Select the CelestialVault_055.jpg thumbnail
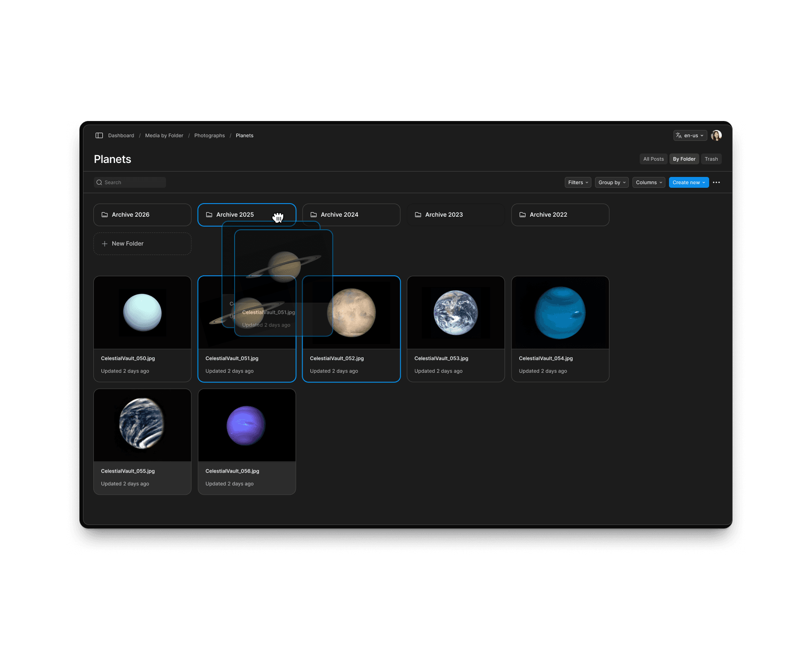812x650 pixels. point(143,425)
